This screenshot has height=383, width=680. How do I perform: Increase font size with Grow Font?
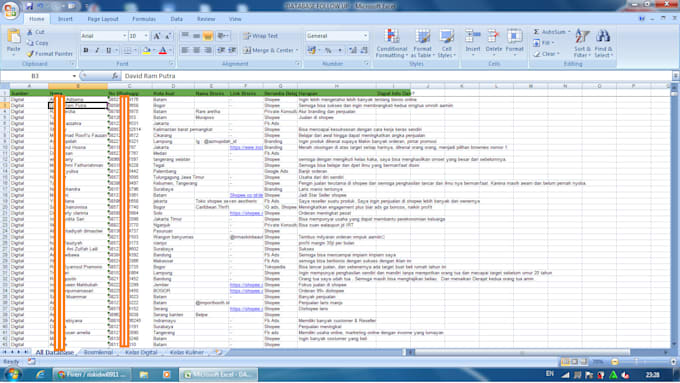pos(157,36)
